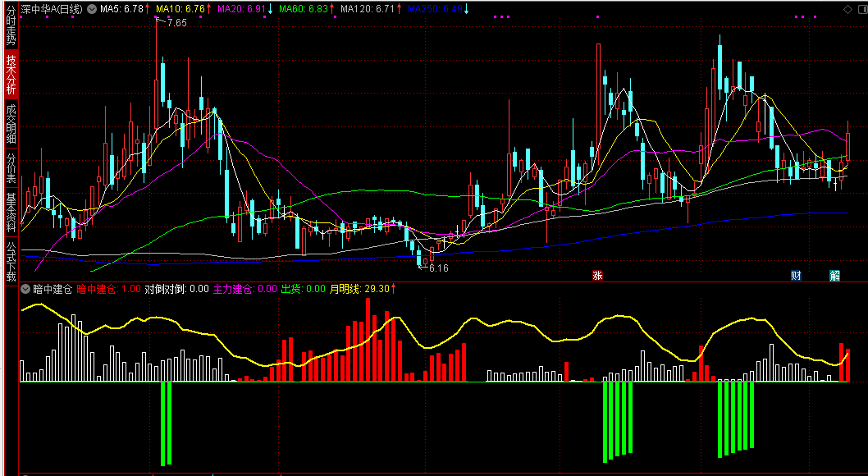This screenshot has width=868, height=476.
Task: Select the blue MA250: 6.49 label
Action: pos(435,9)
